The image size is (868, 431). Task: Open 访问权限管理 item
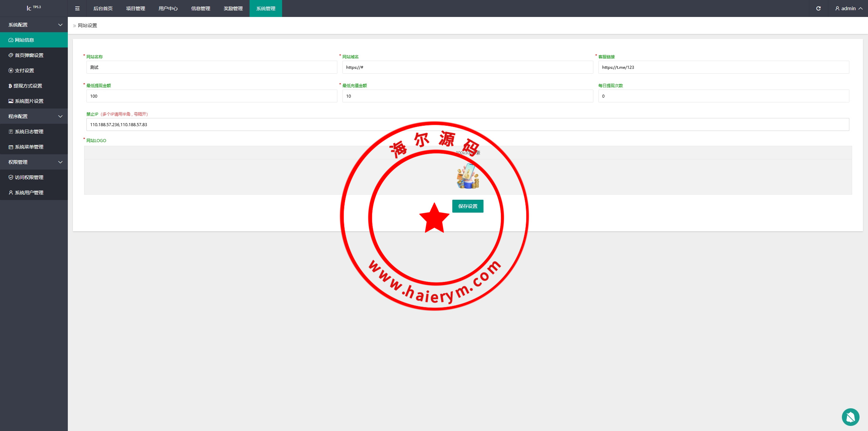[x=29, y=177]
